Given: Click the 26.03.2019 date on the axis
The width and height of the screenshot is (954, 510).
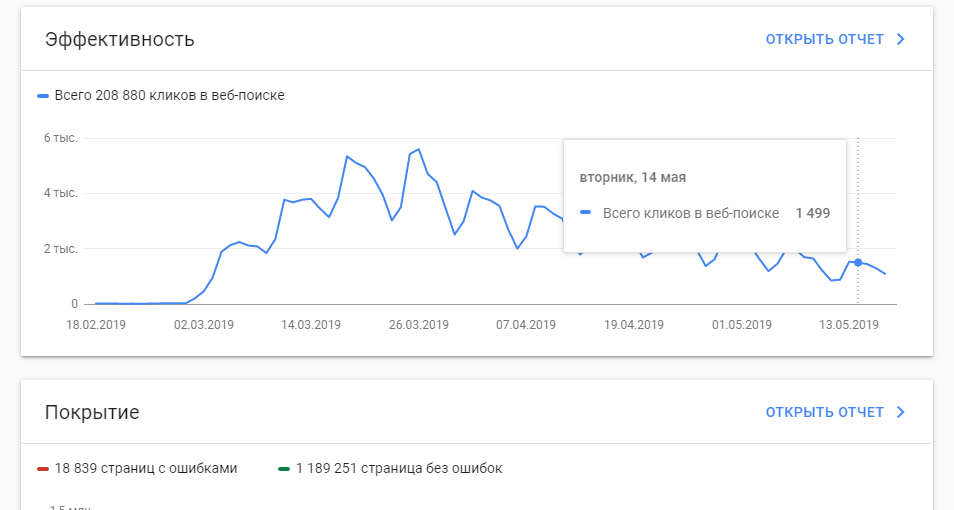Looking at the screenshot, I should tap(419, 324).
